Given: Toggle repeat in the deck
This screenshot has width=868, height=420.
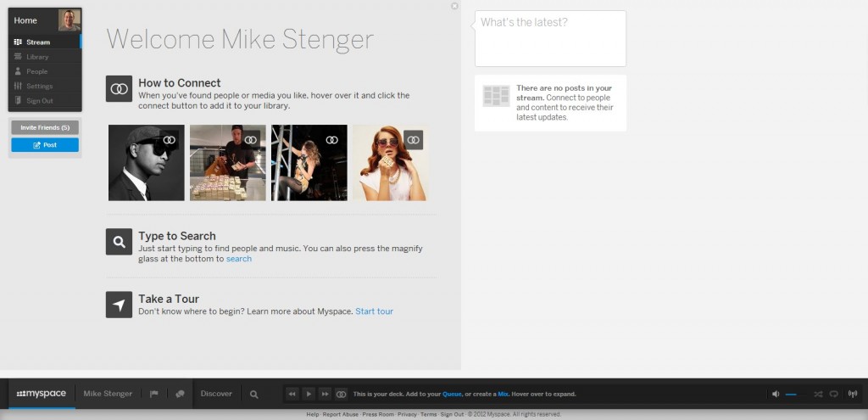Looking at the screenshot, I should click(x=834, y=394).
